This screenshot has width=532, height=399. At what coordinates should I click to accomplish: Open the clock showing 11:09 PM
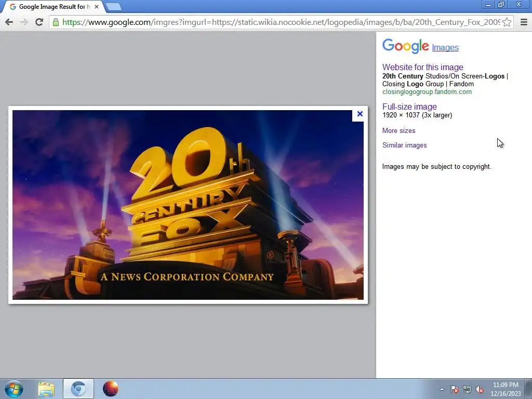(x=506, y=389)
